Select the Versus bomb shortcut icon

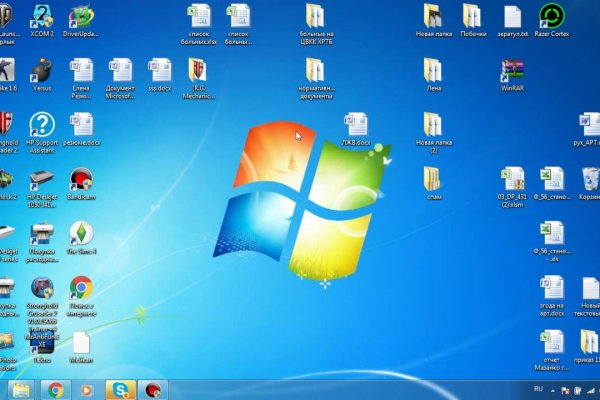point(41,71)
